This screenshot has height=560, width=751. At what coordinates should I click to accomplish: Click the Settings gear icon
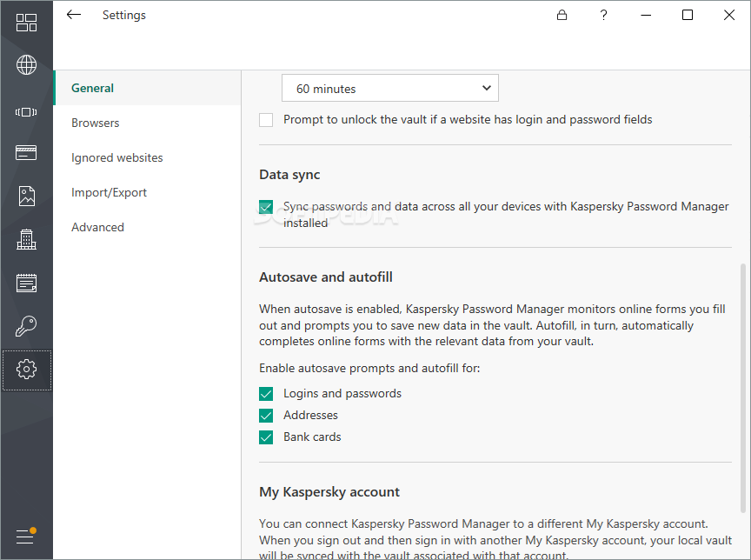[x=26, y=370]
